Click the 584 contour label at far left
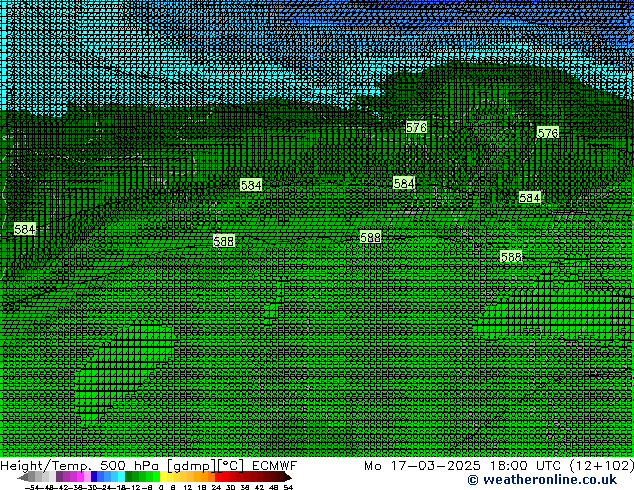 (25, 229)
